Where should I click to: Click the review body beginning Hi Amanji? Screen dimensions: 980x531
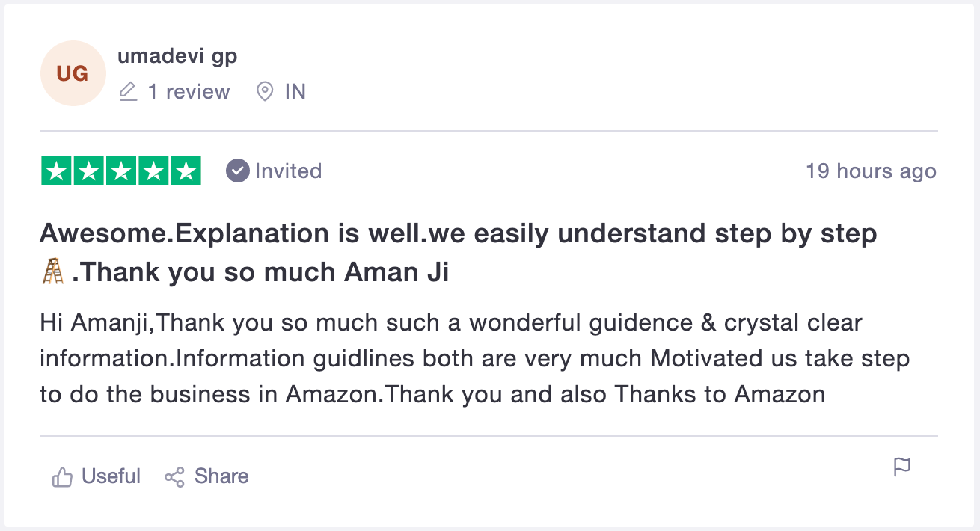474,359
